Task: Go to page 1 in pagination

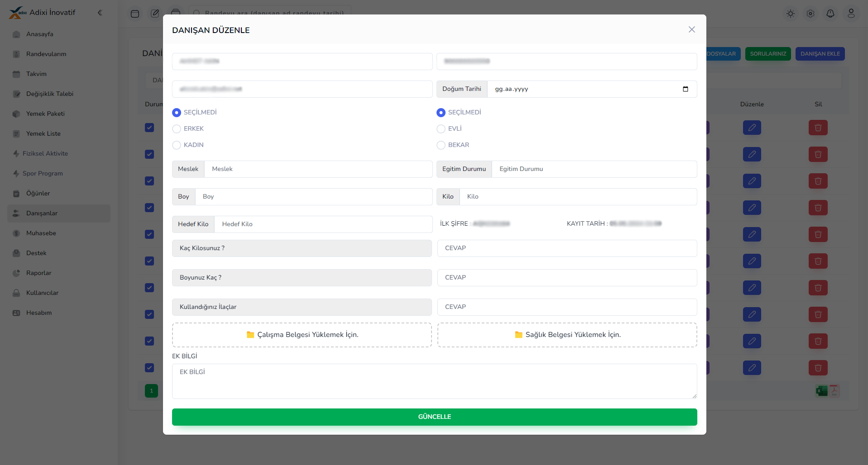Action: tap(151, 391)
